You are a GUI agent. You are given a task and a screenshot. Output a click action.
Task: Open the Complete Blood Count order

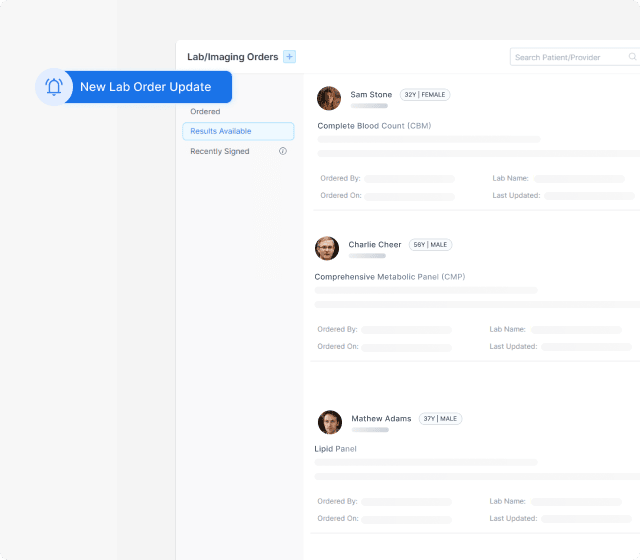pyautogui.click(x=374, y=126)
